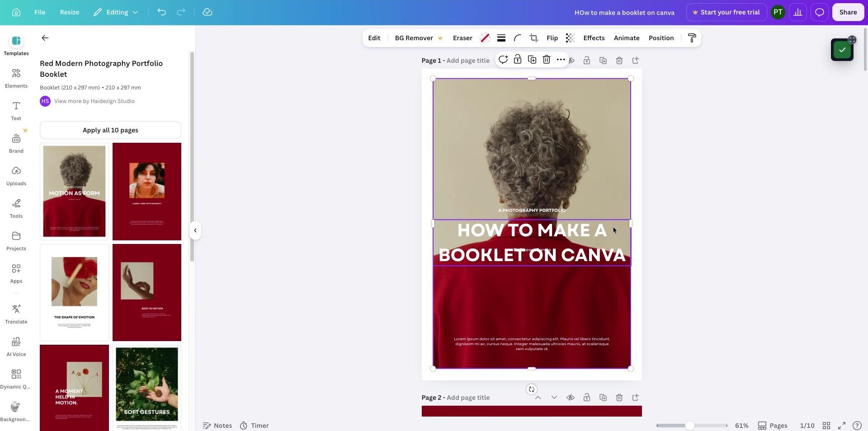Screen dimensions: 868x431
Task: Open the Editing mode dropdown
Action: coord(116,12)
